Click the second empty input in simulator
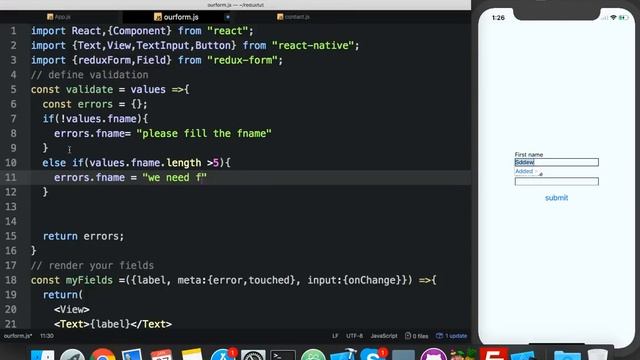 (x=556, y=182)
